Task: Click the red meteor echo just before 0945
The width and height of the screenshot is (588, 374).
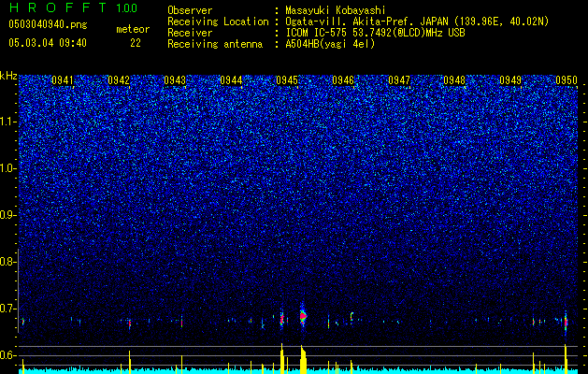Action: click(x=282, y=319)
